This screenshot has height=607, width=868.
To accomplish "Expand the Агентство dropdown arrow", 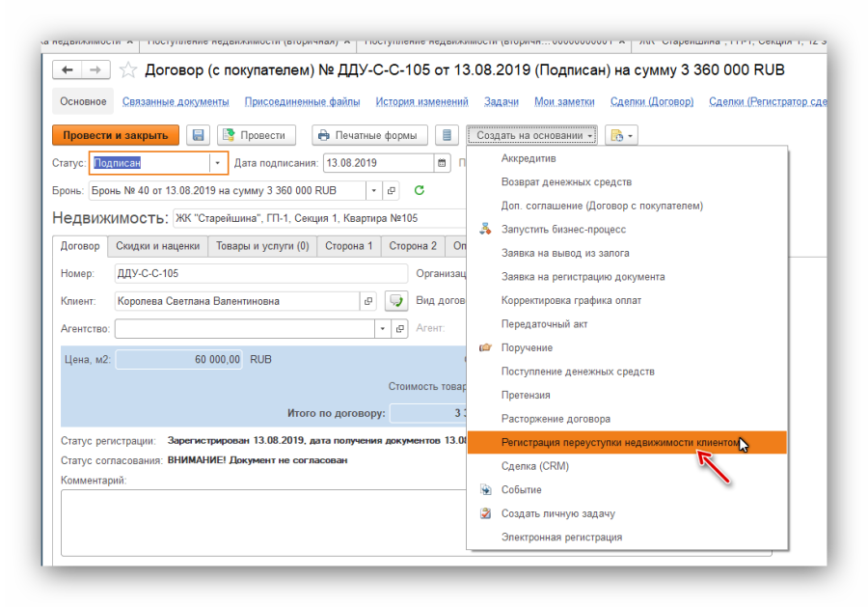I will [385, 329].
